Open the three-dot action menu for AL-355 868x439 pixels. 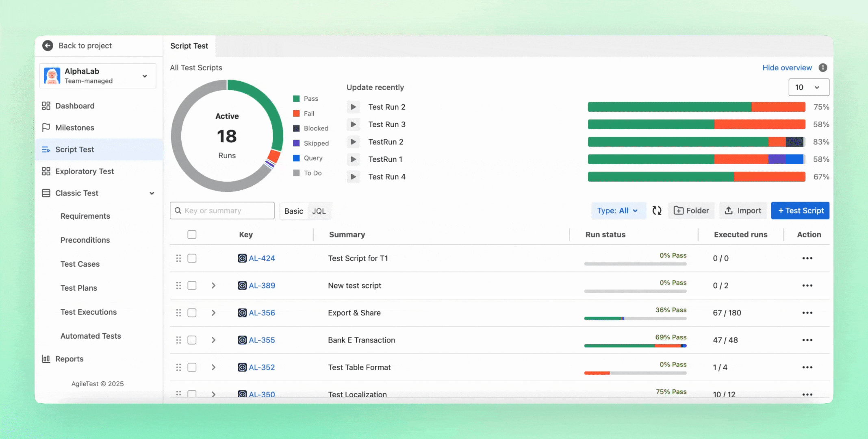click(x=807, y=340)
